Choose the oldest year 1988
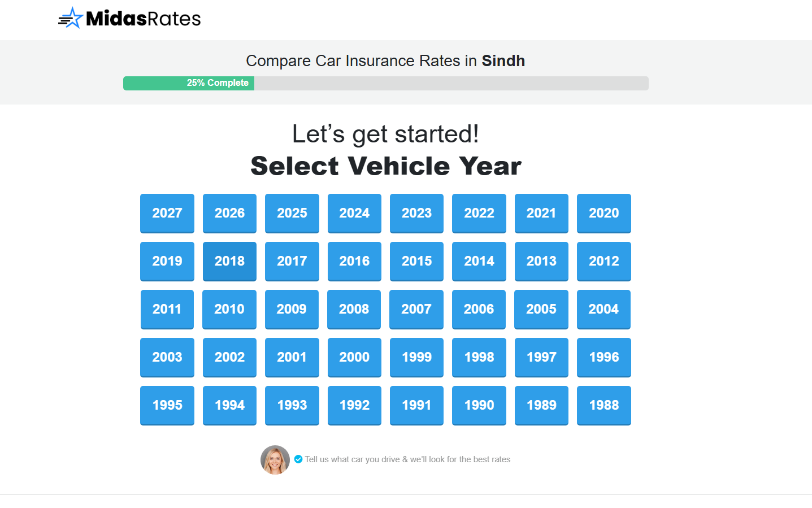The height and width of the screenshot is (508, 812). (x=603, y=405)
